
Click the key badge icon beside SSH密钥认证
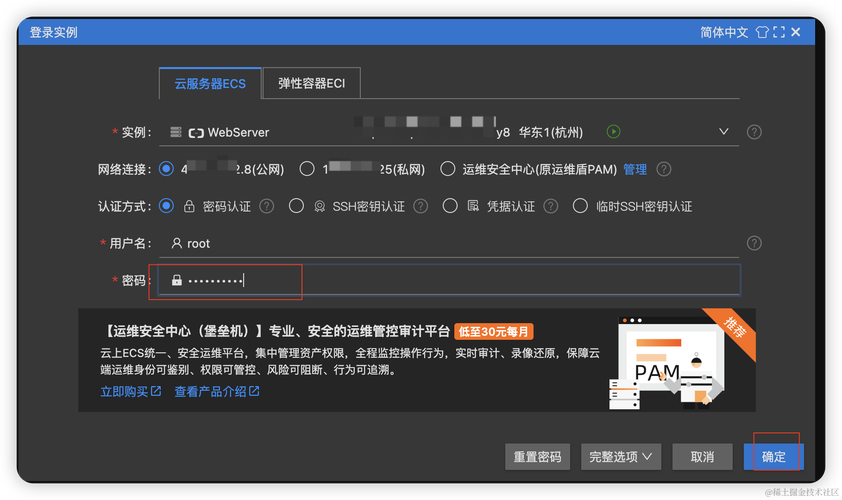tap(320, 207)
